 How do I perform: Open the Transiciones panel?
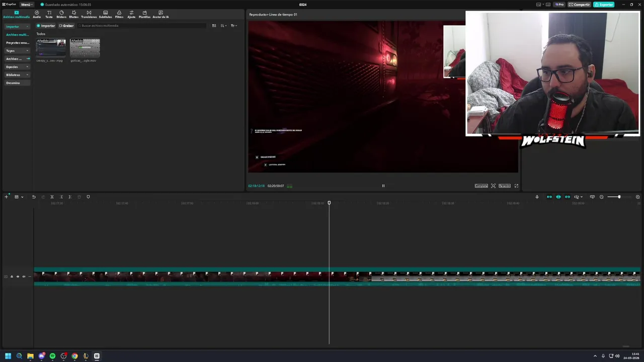click(89, 14)
